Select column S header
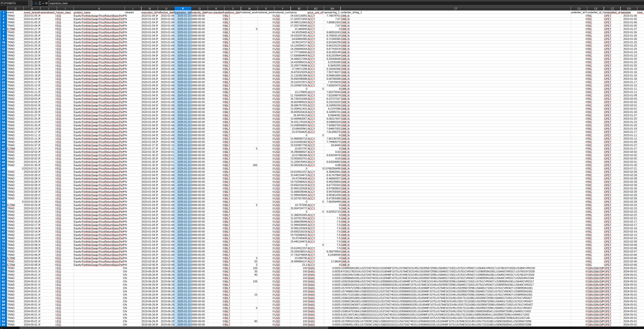 pyautogui.click(x=232, y=9)
